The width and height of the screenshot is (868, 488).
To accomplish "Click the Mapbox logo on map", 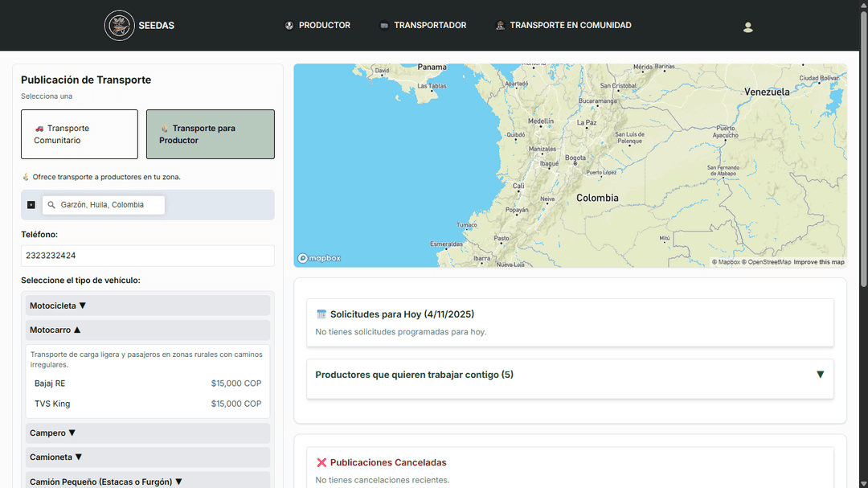I will click(320, 258).
